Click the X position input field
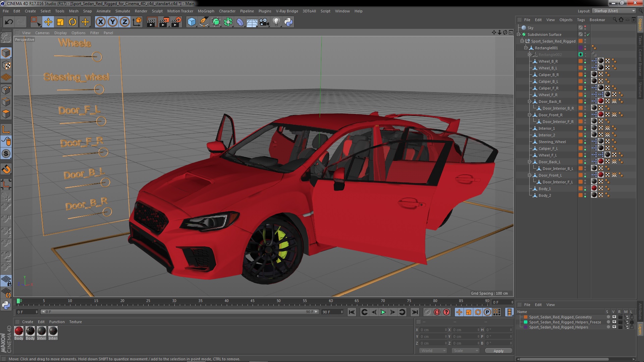Screen dimensions: 644x362 [433, 330]
